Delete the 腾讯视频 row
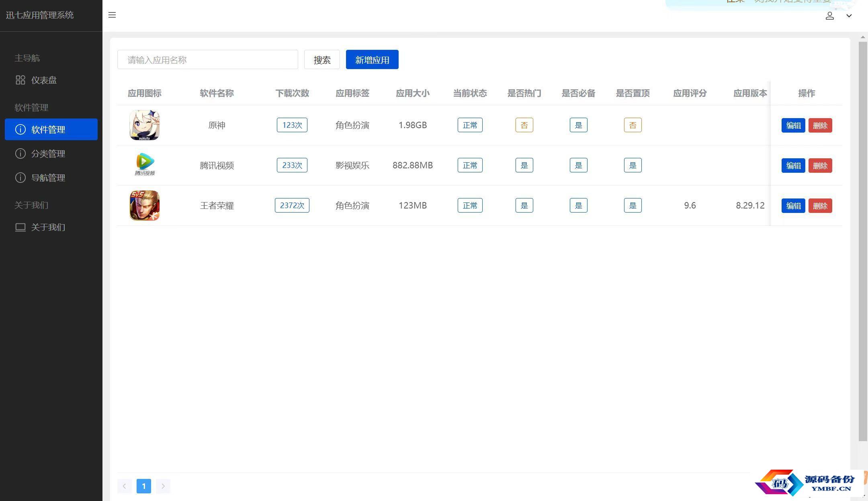This screenshot has height=501, width=868. 820,166
